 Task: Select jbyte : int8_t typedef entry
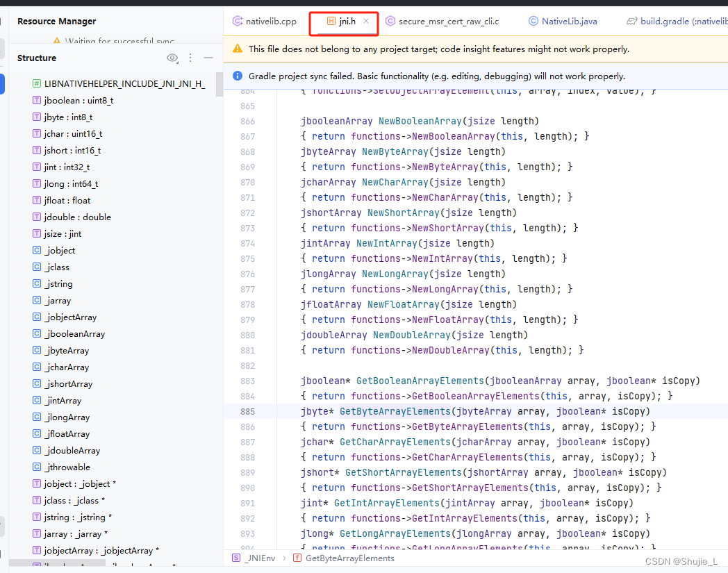63,117
